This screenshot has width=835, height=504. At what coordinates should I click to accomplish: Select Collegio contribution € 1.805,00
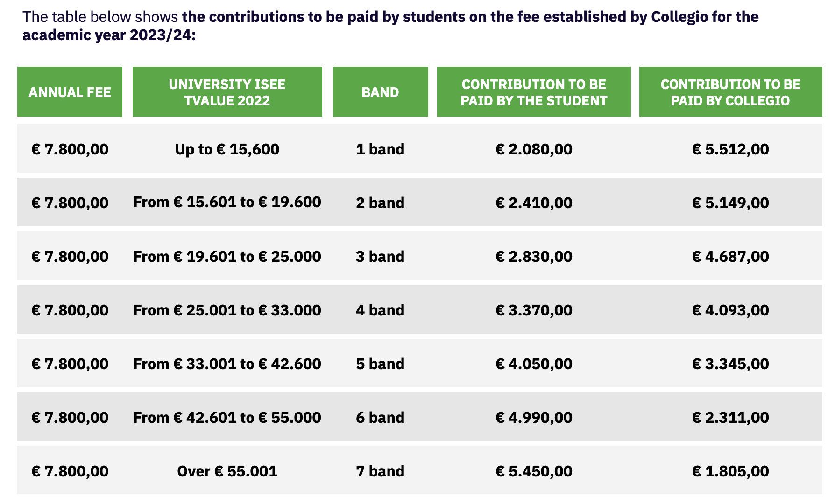pyautogui.click(x=730, y=471)
